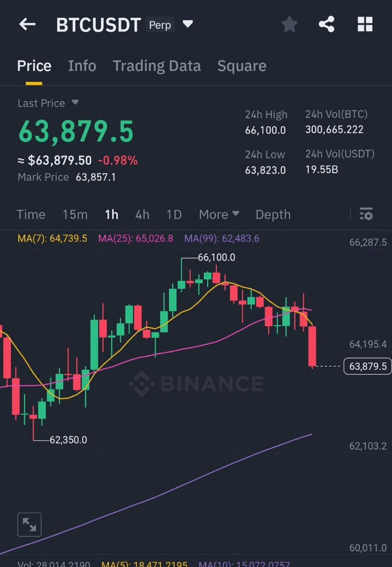The image size is (392, 567).
Task: Add BTCUSDT to favorites with star icon
Action: [x=289, y=24]
